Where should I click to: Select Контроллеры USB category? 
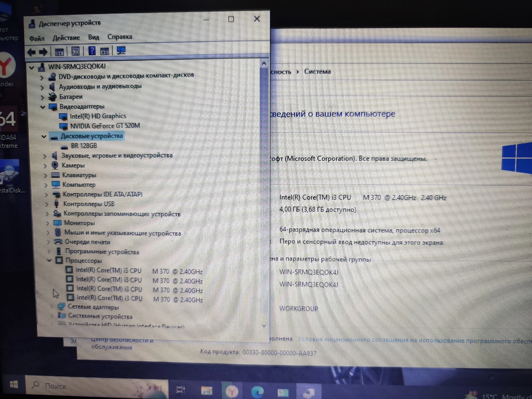89,204
